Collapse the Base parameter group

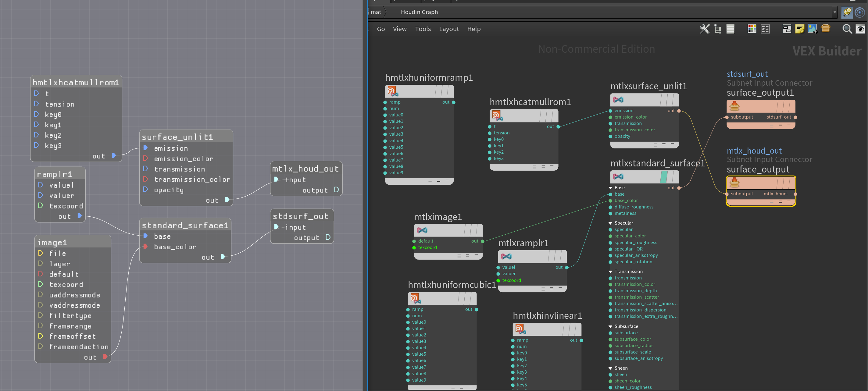click(x=610, y=188)
